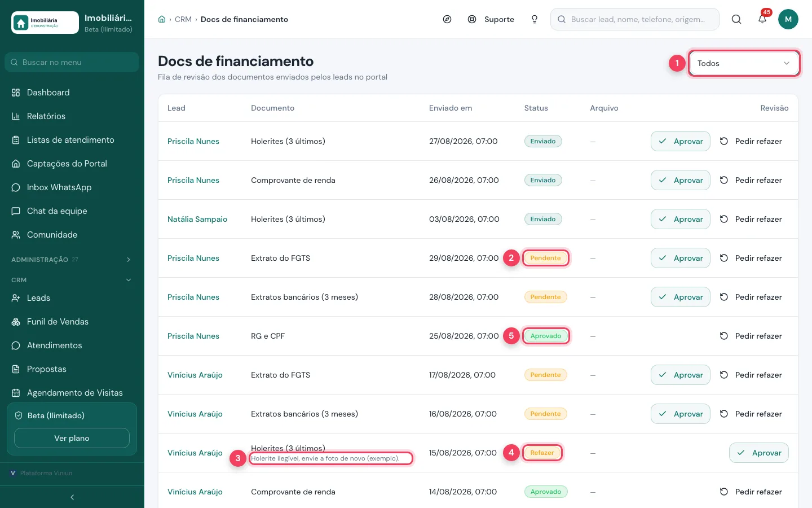Open notifications bell with 45 badge

pos(762,19)
